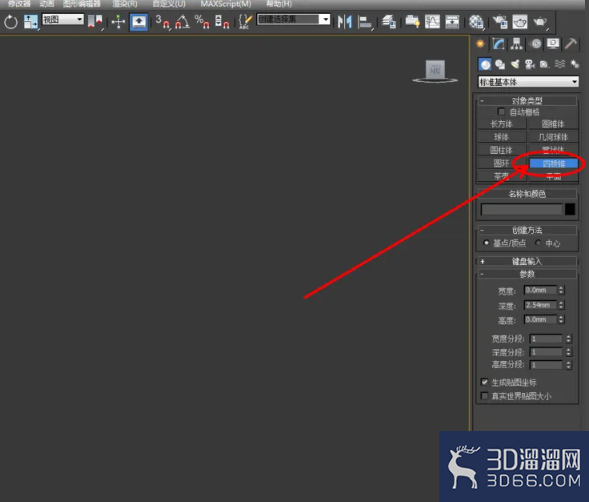Toggle the Angle Snap magnet
Viewport: 589px width, 502px height.
[x=183, y=22]
